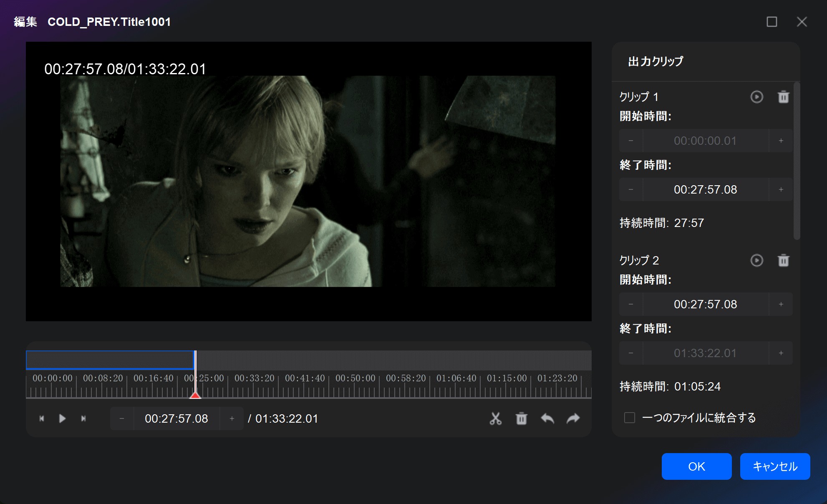Click the 00:08:20 ruler label
This screenshot has height=504, width=827.
tap(103, 378)
